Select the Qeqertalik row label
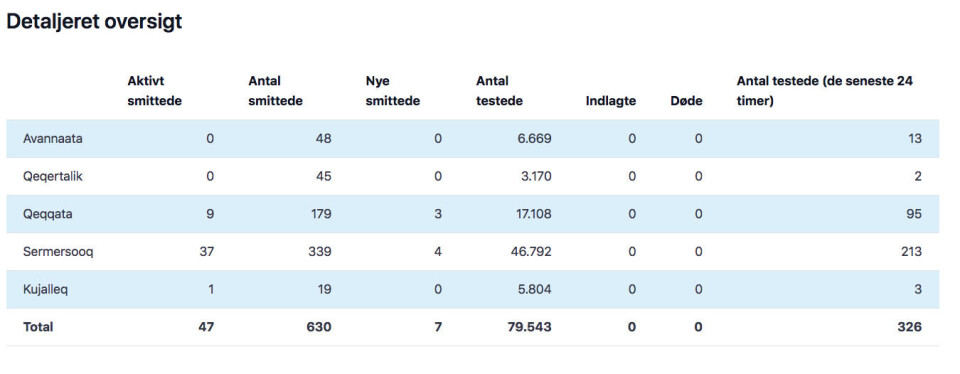Screen dimensions: 960x374 pyautogui.click(x=53, y=177)
